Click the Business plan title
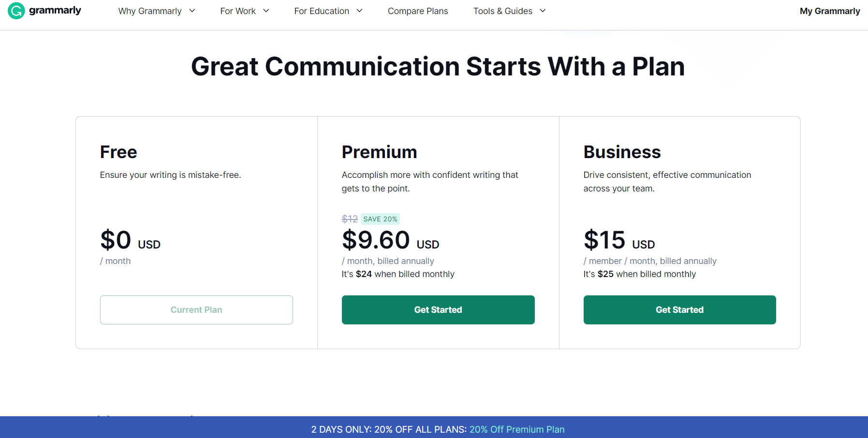The image size is (868, 438). 622,152
